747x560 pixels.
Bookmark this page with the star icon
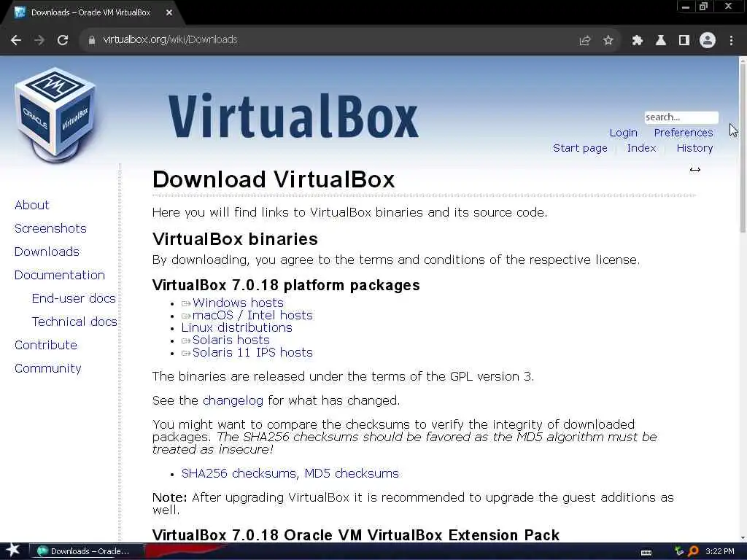pyautogui.click(x=608, y=41)
